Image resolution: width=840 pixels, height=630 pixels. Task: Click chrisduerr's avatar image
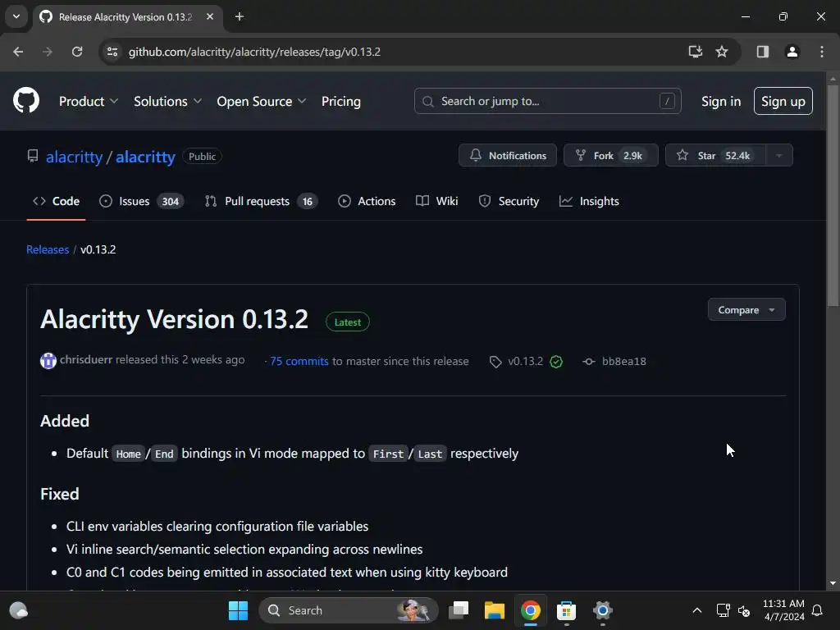pos(48,361)
